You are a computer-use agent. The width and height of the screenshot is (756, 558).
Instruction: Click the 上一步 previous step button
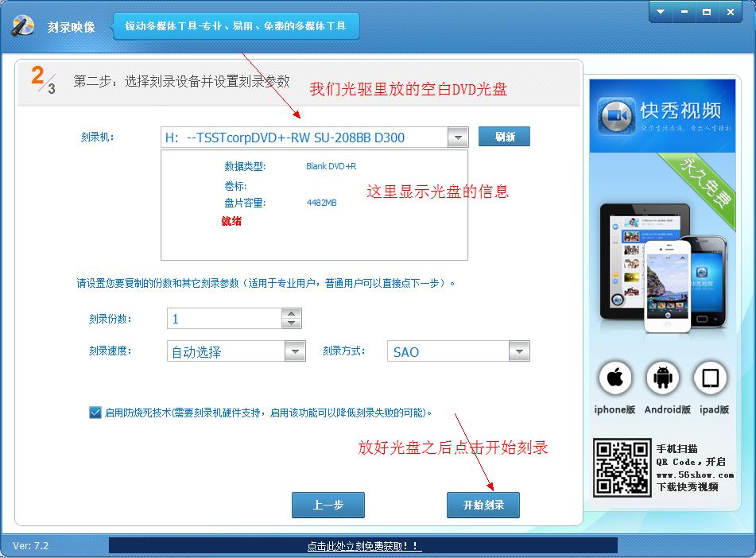[x=328, y=505]
